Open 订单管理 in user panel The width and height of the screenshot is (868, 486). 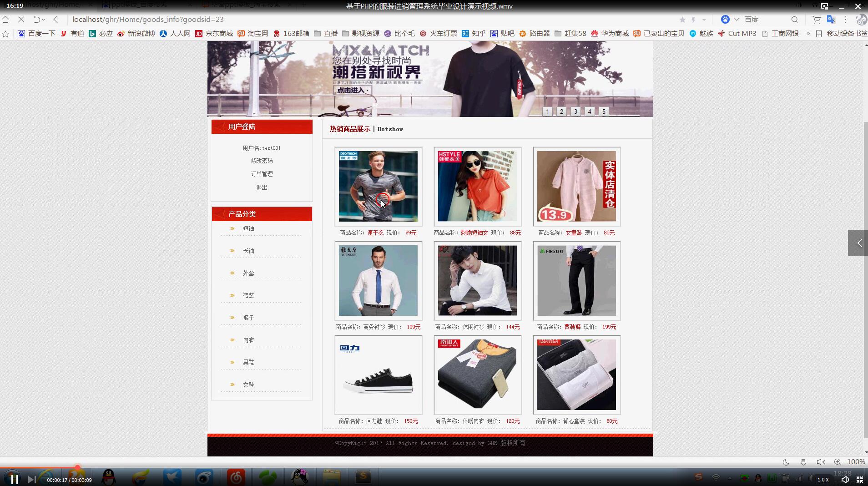pos(262,174)
